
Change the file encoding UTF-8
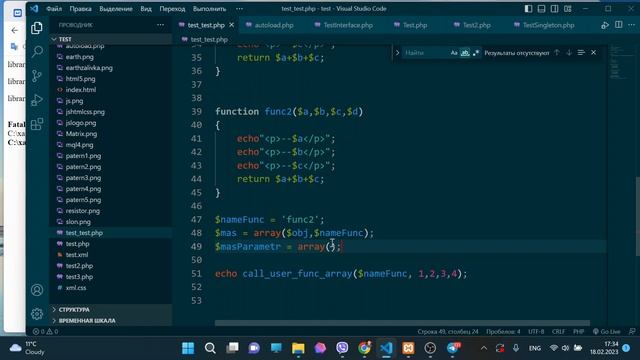(x=536, y=331)
